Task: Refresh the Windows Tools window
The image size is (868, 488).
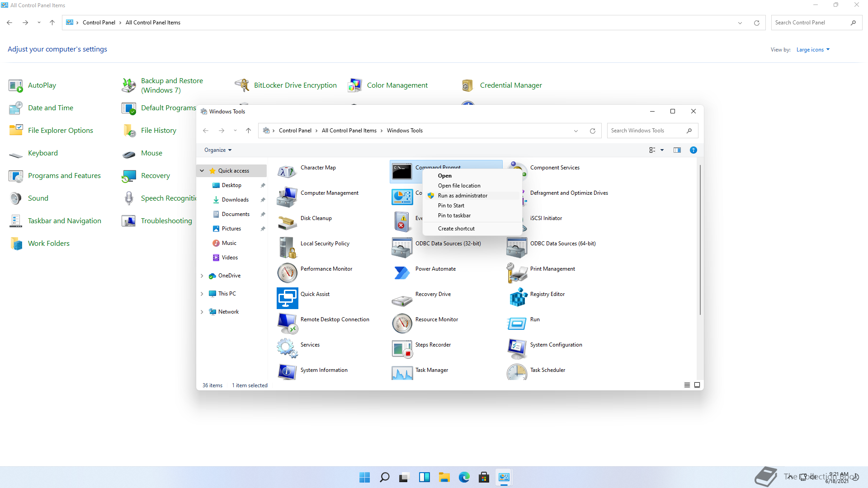Action: click(x=592, y=131)
